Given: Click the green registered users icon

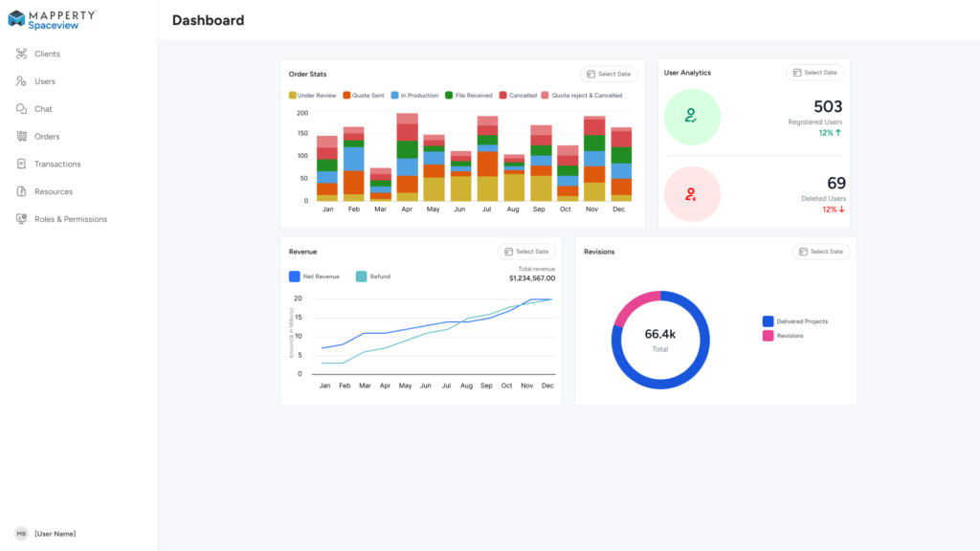Looking at the screenshot, I should point(691,117).
